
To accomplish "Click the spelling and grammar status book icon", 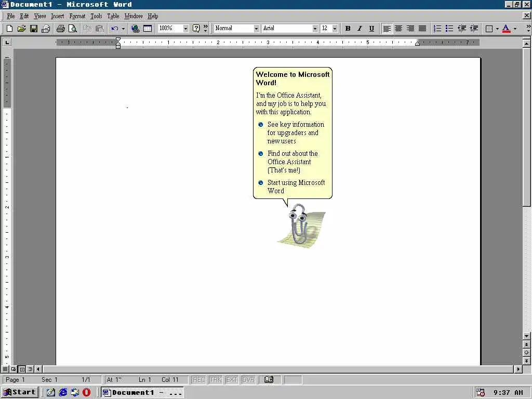I will click(x=269, y=380).
